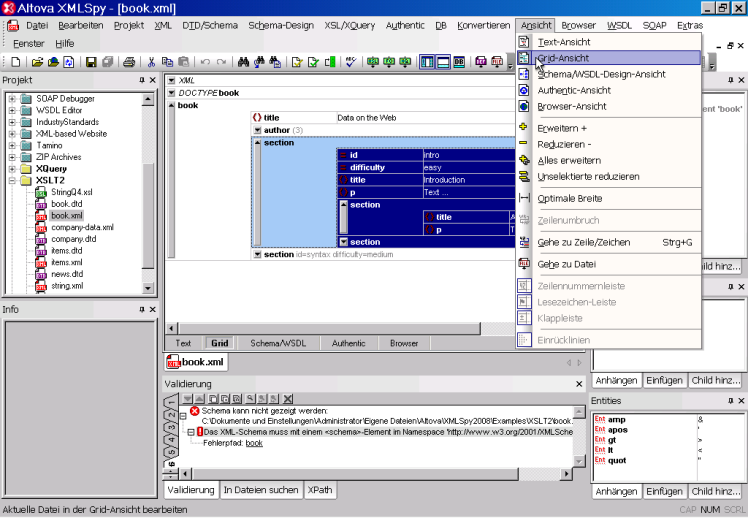
Task: Select news.dtd in project tree
Action: (x=67, y=274)
